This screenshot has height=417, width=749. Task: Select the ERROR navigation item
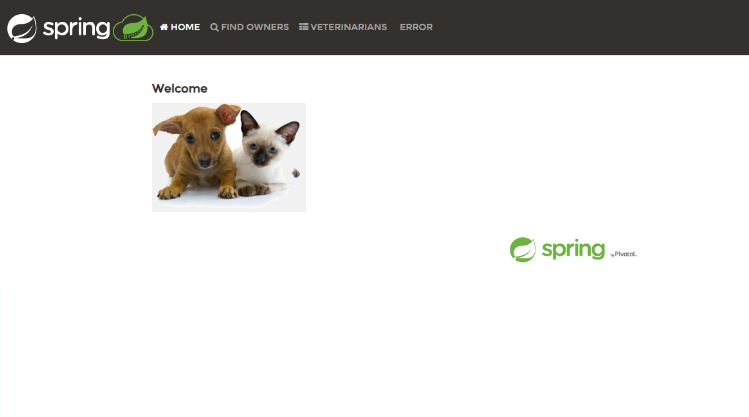pyautogui.click(x=416, y=27)
